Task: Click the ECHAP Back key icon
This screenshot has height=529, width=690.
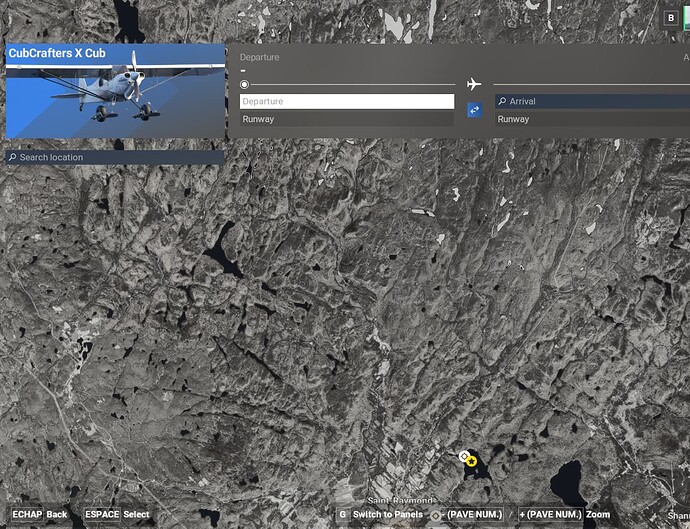Action: pyautogui.click(x=26, y=514)
